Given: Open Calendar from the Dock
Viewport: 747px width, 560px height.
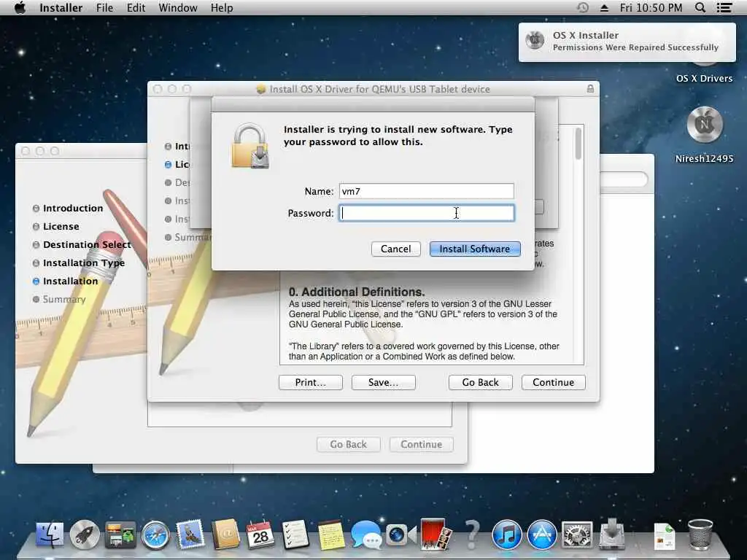Looking at the screenshot, I should [260, 534].
